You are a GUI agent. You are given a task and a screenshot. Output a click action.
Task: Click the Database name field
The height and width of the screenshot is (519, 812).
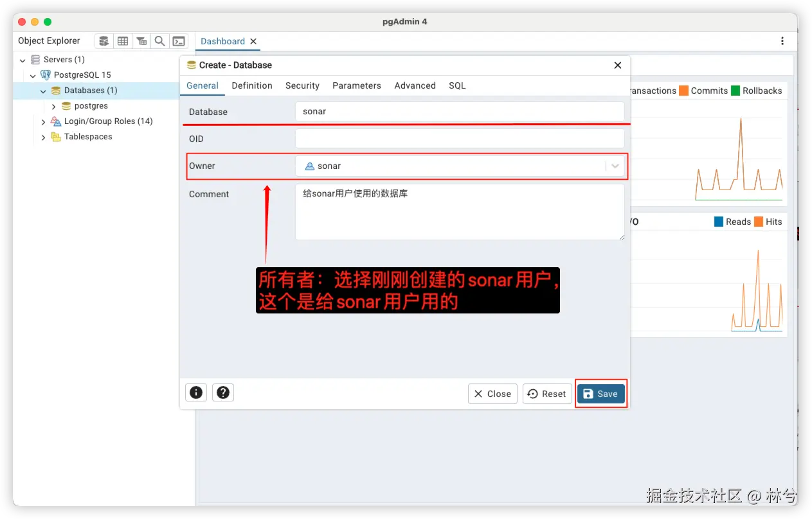[x=460, y=111]
